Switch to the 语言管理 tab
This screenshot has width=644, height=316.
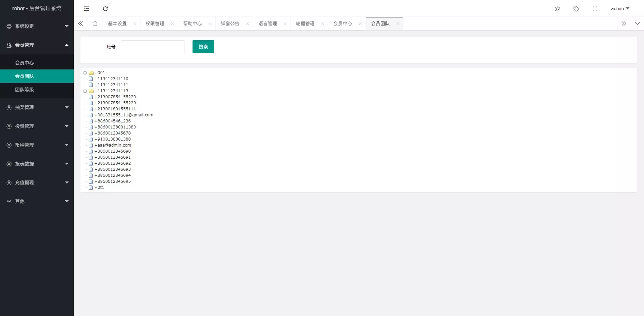click(x=268, y=23)
